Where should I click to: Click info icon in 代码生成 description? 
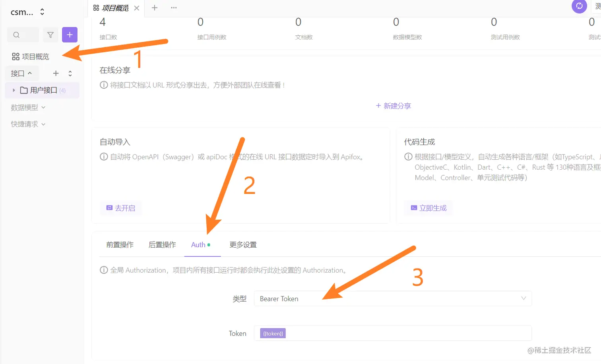coord(408,157)
